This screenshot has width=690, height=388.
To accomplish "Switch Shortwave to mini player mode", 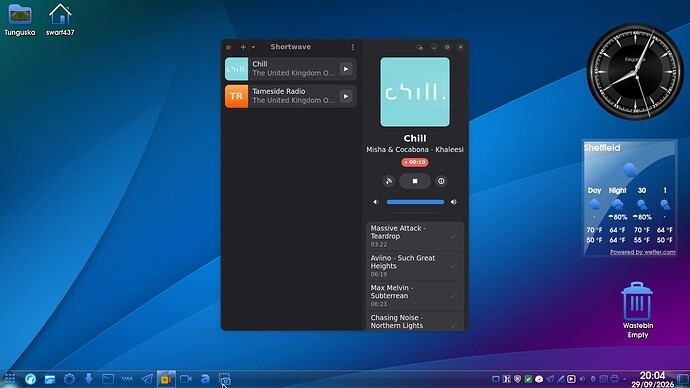I will pyautogui.click(x=420, y=47).
